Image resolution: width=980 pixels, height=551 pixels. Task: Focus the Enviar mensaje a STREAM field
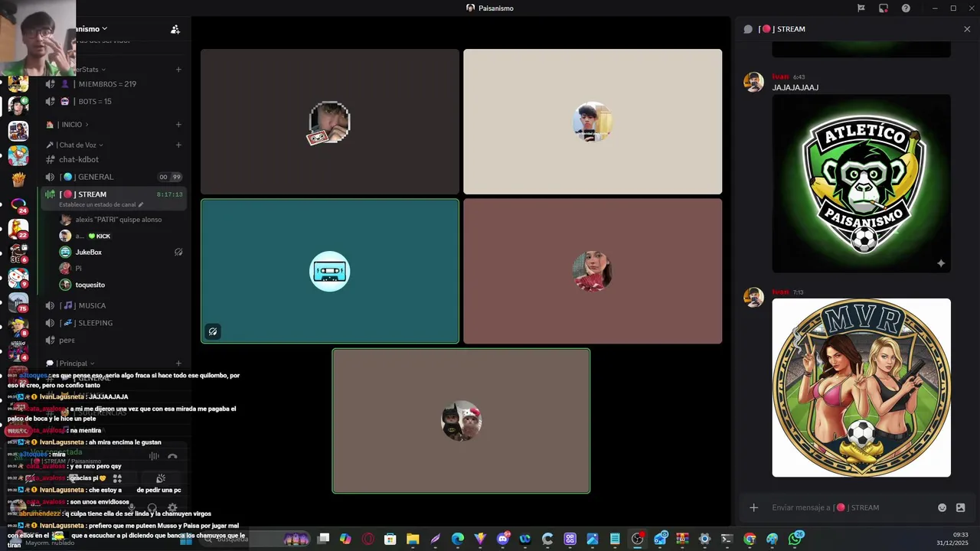(850, 507)
